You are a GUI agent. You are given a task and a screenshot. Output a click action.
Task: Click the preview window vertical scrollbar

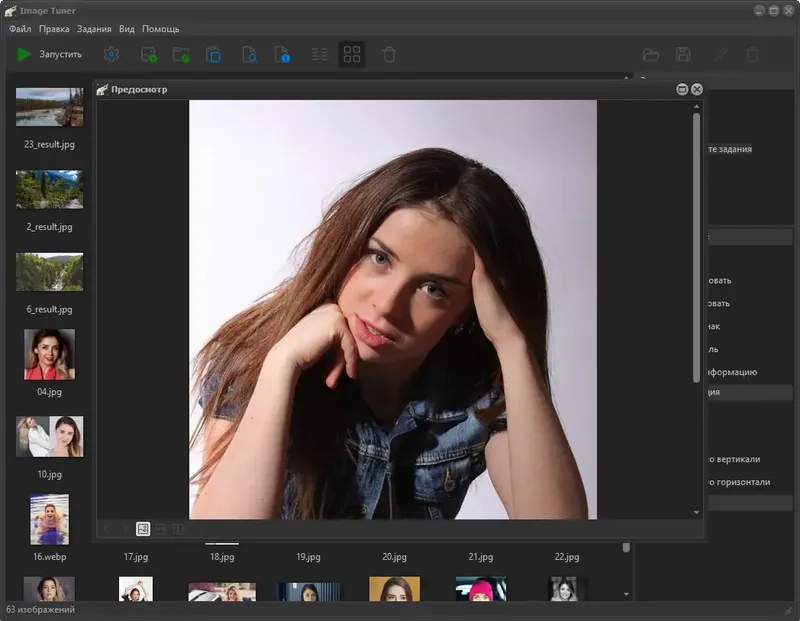tap(696, 250)
